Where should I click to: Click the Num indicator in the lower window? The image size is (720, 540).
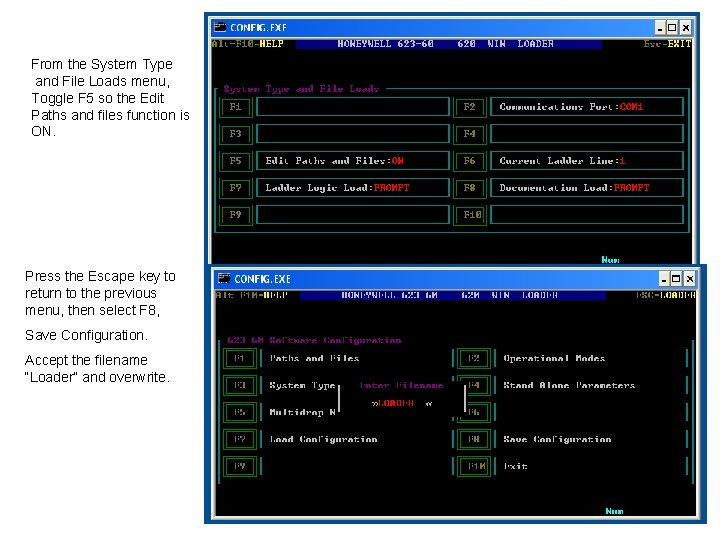[x=614, y=511]
